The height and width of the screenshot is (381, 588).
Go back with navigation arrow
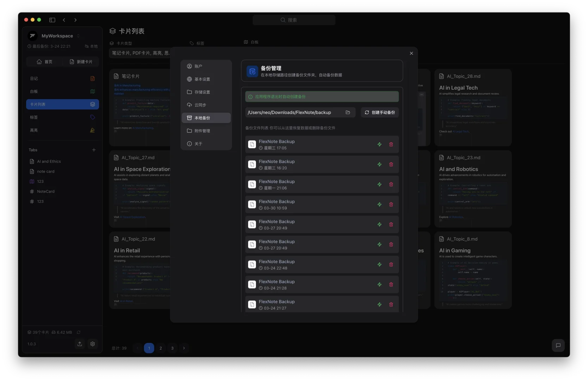click(64, 20)
